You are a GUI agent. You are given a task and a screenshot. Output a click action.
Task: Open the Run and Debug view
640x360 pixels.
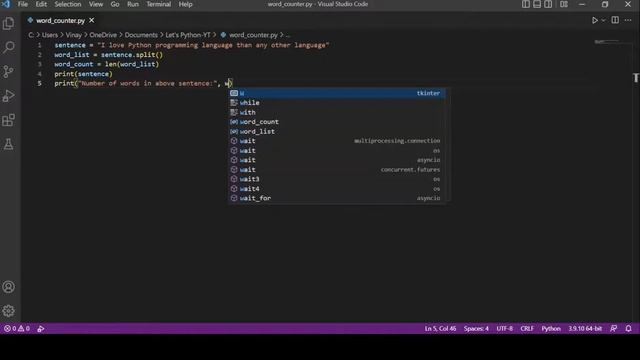9,96
